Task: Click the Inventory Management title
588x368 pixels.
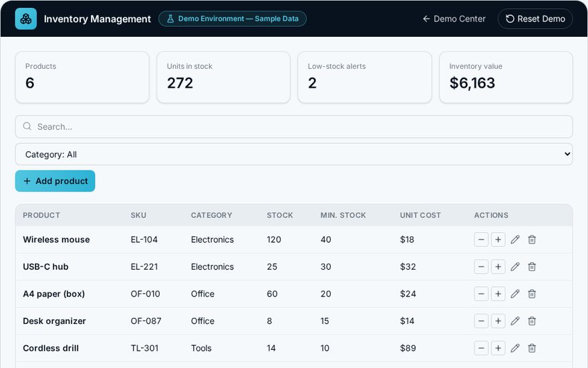Action: pyautogui.click(x=97, y=19)
